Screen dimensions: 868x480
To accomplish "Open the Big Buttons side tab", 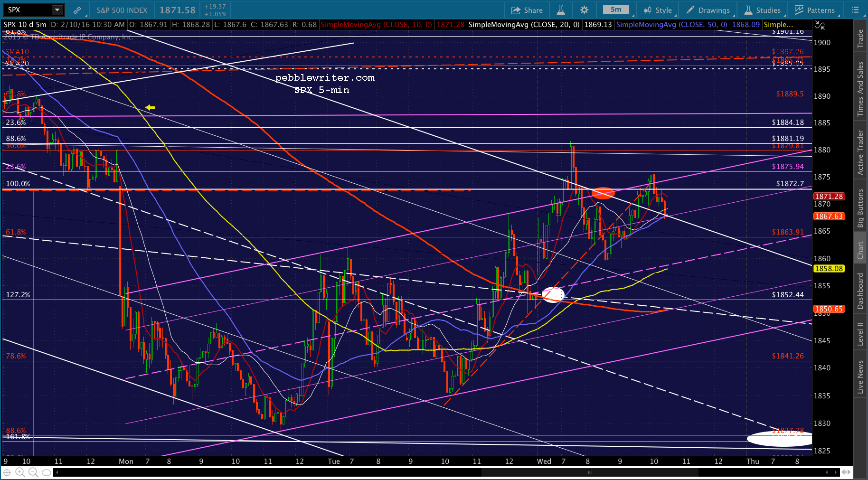I will 860,208.
